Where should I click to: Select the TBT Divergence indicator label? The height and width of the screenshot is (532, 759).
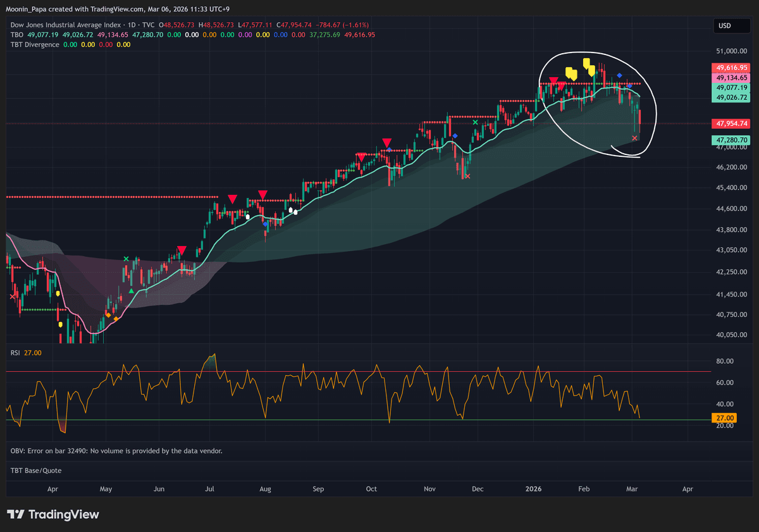(x=35, y=45)
